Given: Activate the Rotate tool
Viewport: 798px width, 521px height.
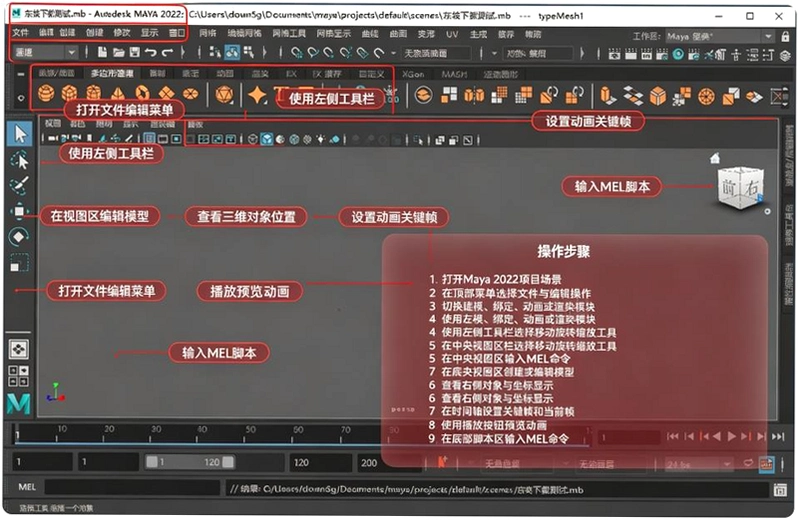Looking at the screenshot, I should [x=19, y=237].
